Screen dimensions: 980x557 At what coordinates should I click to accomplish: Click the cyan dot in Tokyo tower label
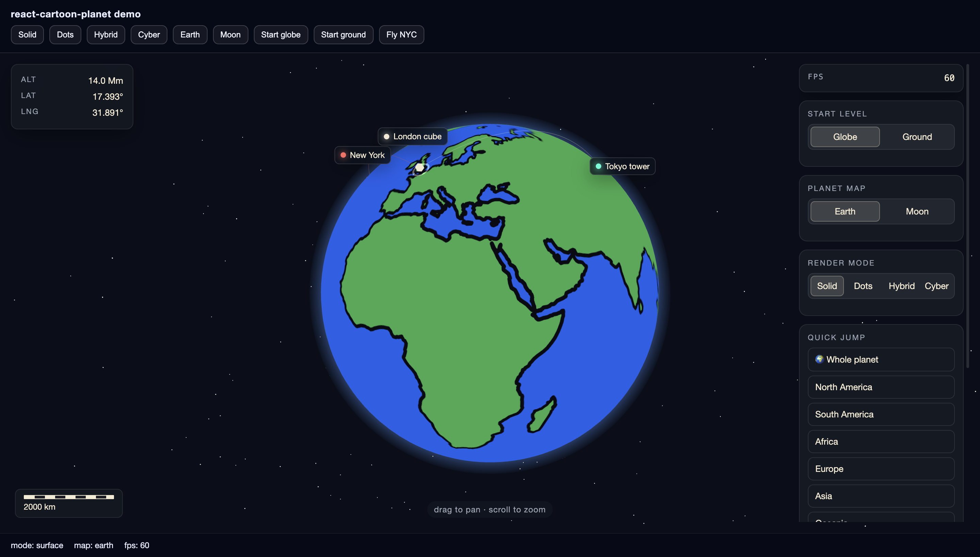[599, 166]
